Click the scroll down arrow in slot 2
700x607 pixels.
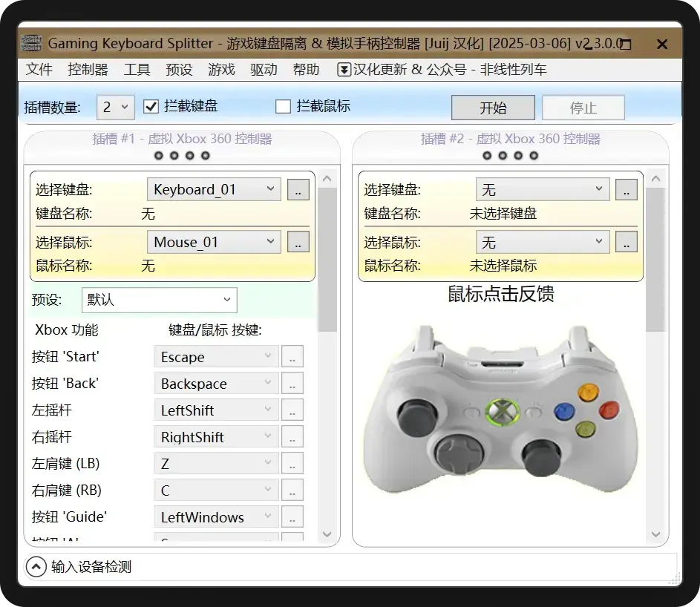655,534
